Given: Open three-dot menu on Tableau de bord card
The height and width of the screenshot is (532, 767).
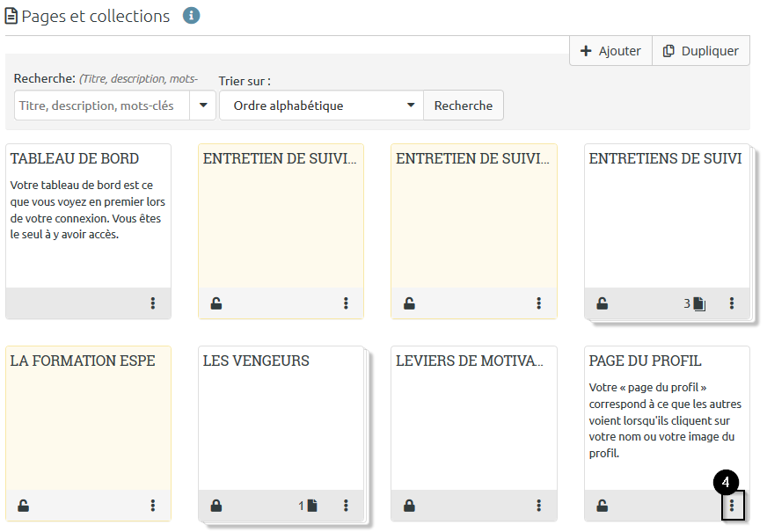Looking at the screenshot, I should [153, 303].
